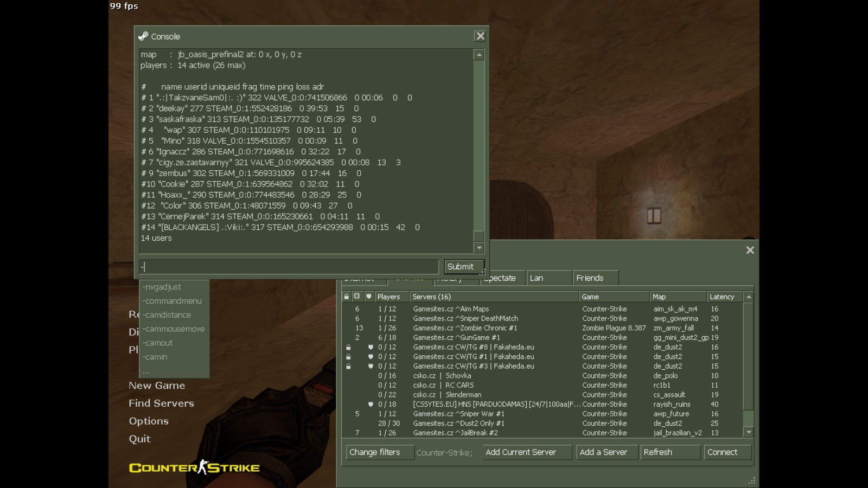
Task: Click console line for player "deekay"
Action: tap(250, 108)
